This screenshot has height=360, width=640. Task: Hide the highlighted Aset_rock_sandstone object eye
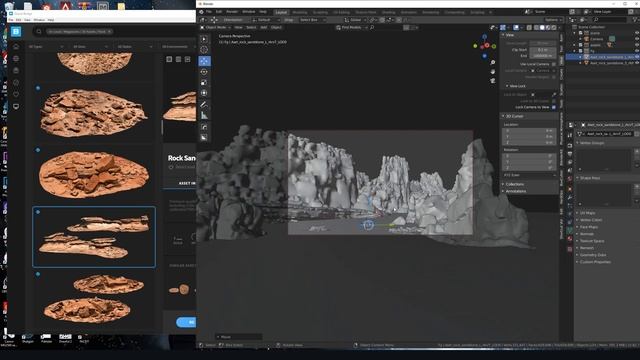(637, 57)
